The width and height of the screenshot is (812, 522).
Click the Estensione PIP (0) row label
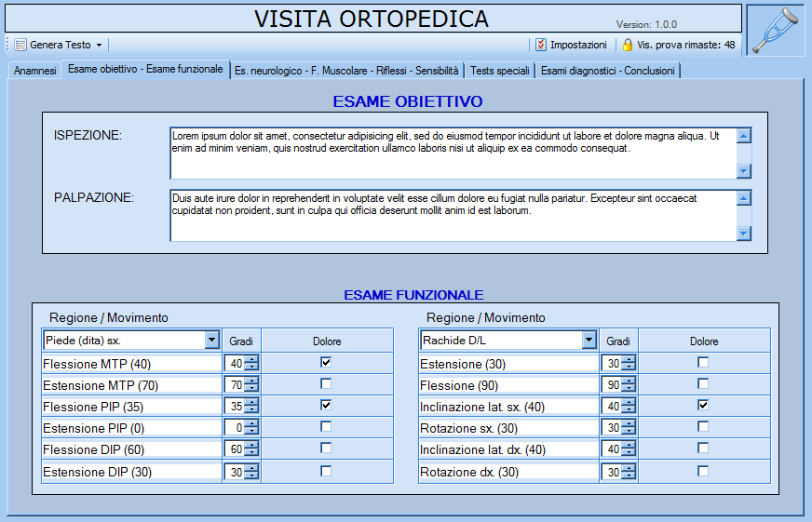[94, 428]
